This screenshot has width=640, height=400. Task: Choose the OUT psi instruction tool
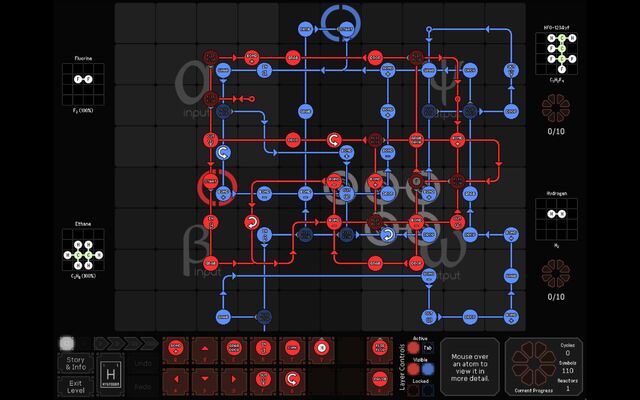pyautogui.click(x=263, y=380)
